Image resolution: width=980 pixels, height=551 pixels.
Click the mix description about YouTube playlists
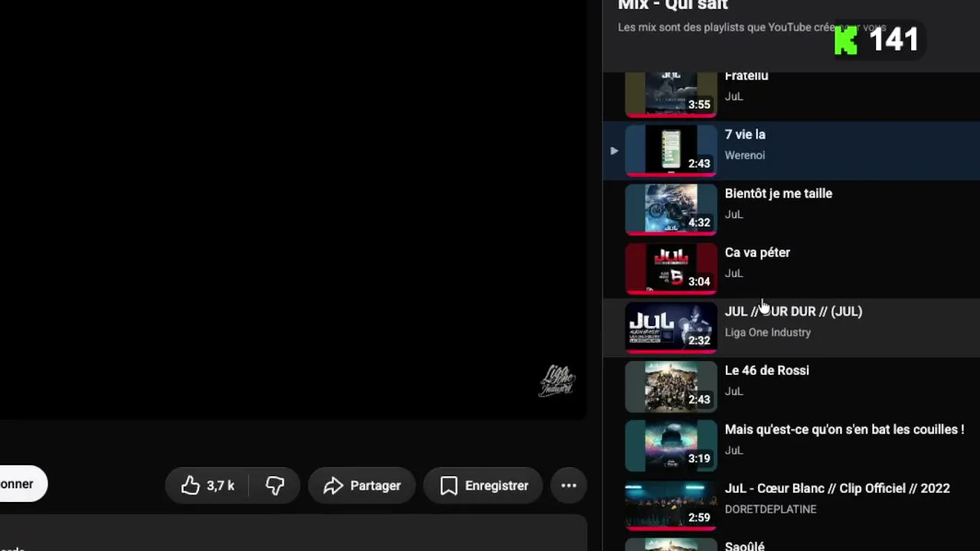point(752,28)
